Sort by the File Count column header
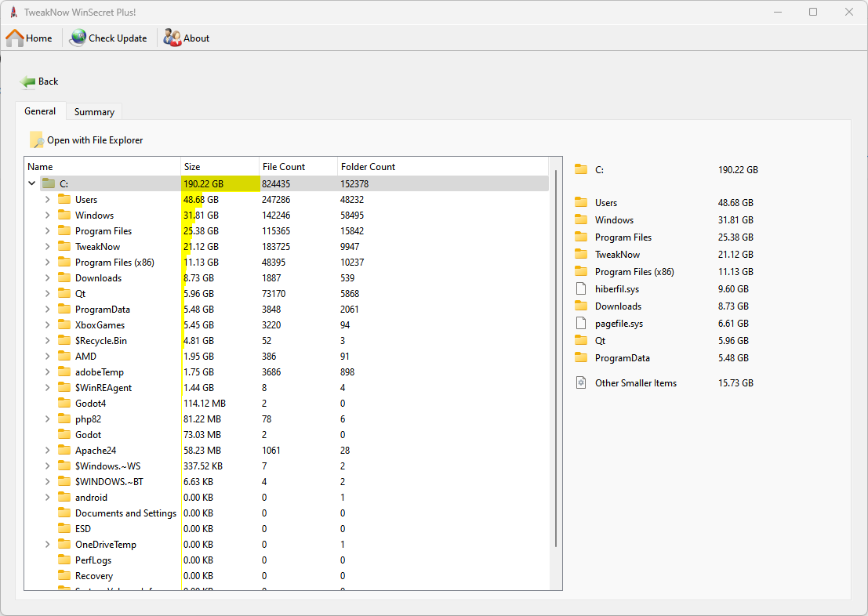 [x=298, y=167]
